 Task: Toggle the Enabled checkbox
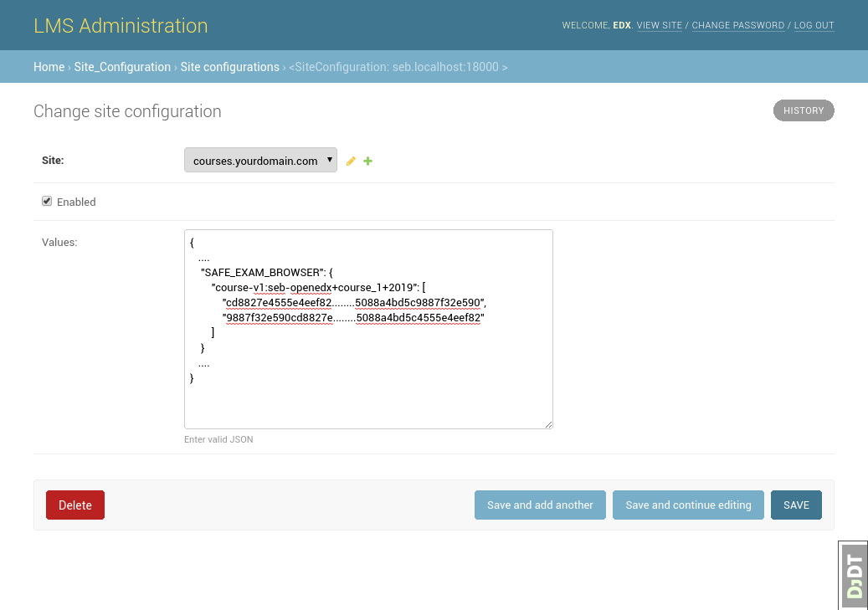(47, 201)
